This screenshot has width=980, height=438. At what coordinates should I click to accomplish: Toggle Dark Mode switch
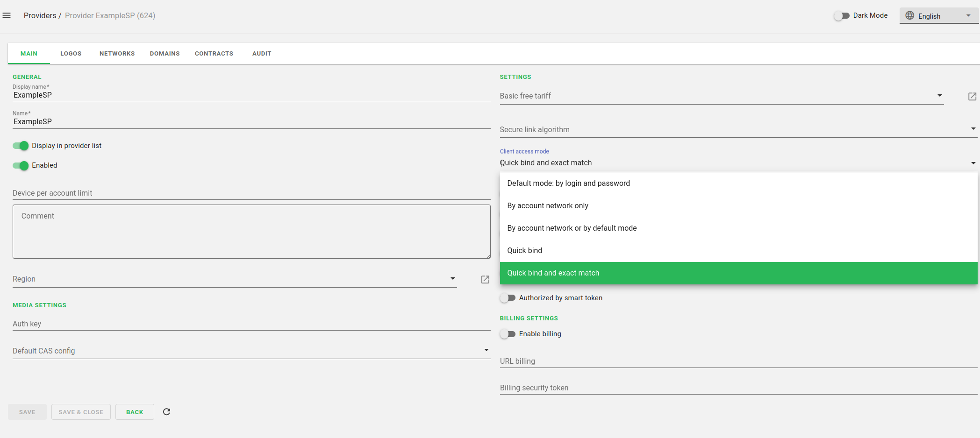pos(842,16)
